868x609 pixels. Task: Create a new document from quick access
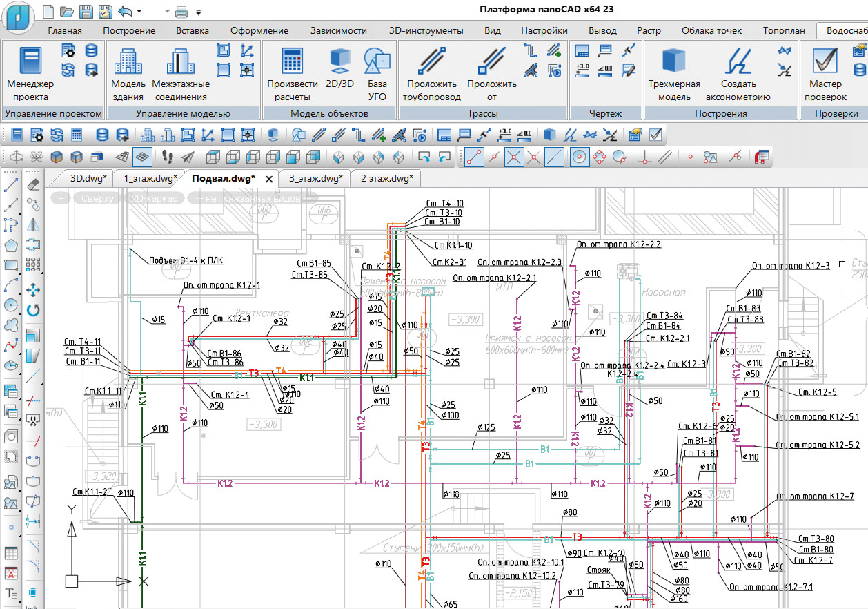[x=48, y=11]
